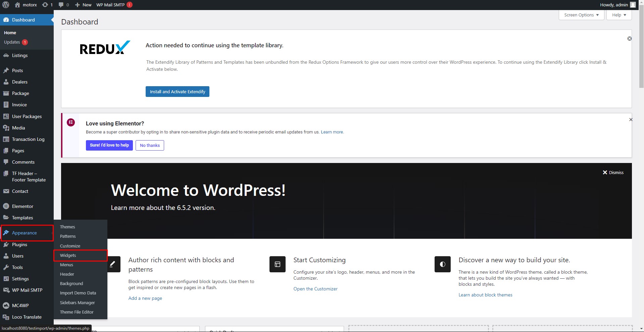Image resolution: width=644 pixels, height=332 pixels.
Task: Click the Comments speech icon in sidebar
Action: (x=6, y=162)
